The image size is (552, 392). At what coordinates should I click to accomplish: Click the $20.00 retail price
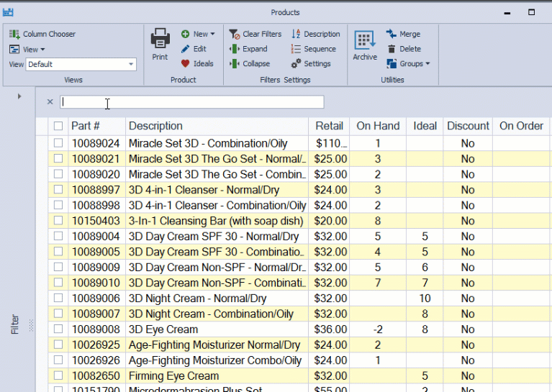[330, 221]
